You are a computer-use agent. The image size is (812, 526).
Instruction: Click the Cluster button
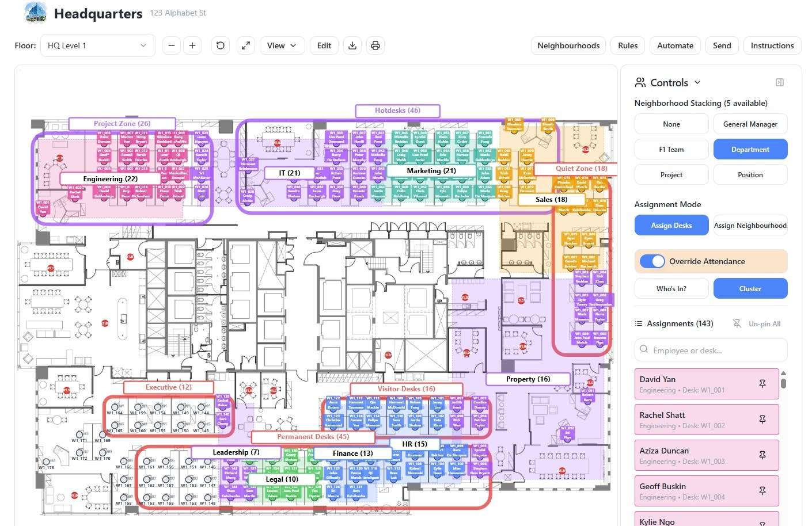750,288
